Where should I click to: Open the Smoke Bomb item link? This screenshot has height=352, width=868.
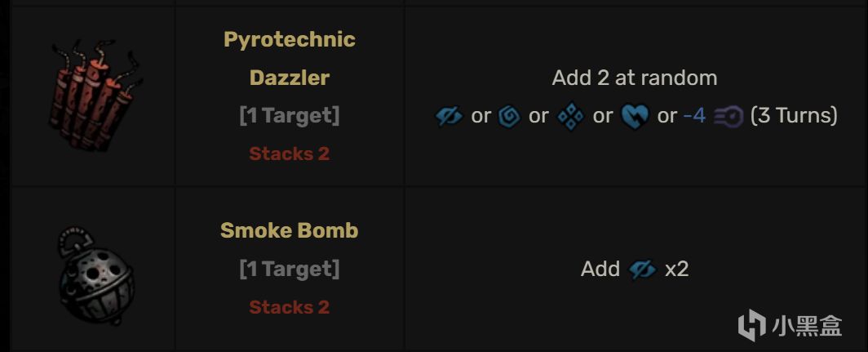coord(290,230)
